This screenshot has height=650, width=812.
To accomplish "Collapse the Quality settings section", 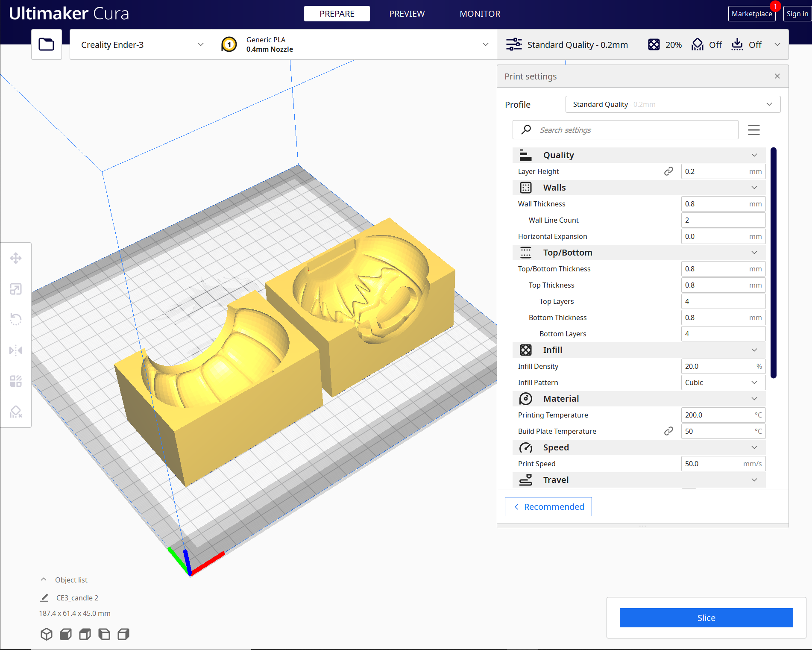I will coord(639,155).
